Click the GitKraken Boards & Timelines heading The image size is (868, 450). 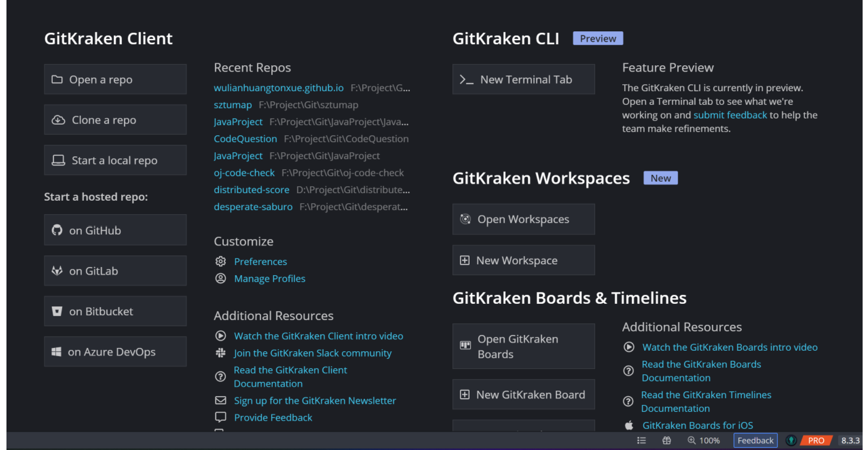569,298
